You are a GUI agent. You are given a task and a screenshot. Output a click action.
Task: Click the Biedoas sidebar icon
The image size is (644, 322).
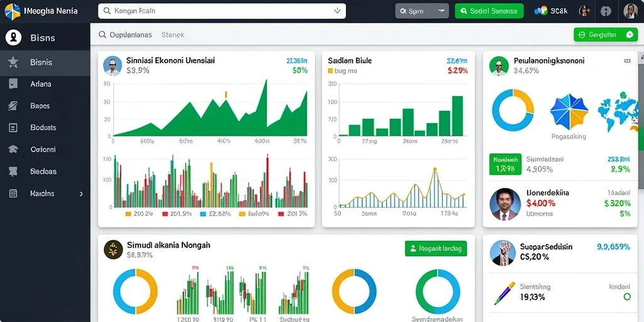pyautogui.click(x=13, y=172)
